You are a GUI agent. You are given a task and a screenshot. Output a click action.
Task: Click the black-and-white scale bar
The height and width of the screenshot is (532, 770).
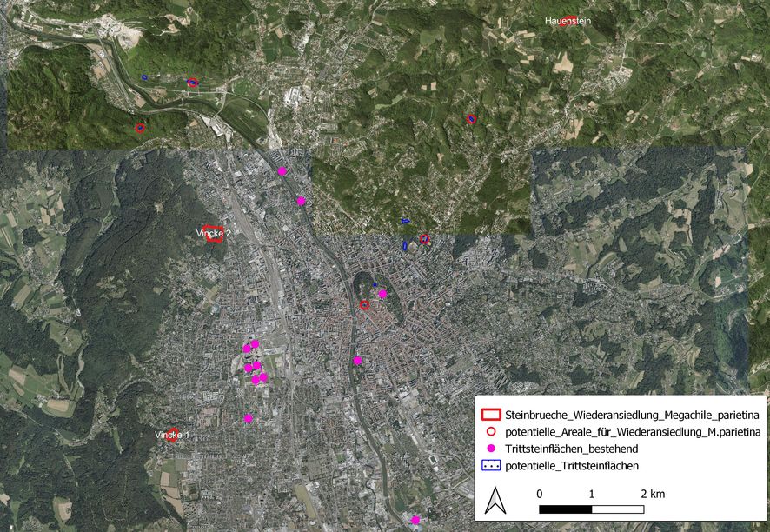point(591,509)
